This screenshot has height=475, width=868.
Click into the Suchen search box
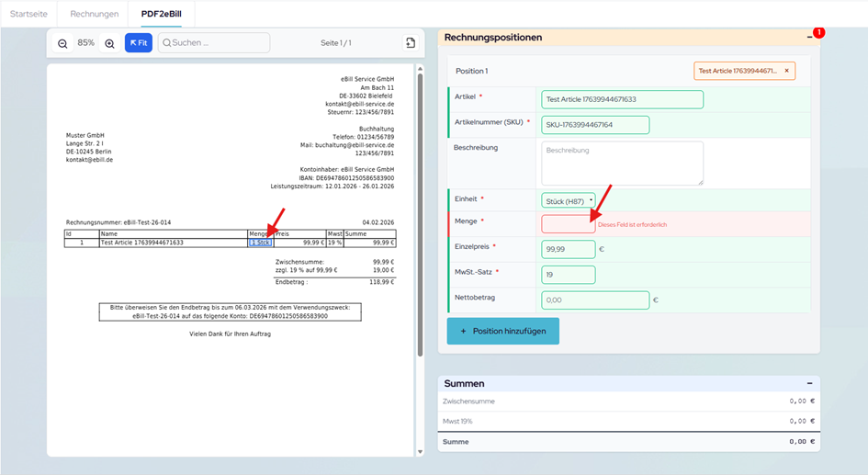214,43
